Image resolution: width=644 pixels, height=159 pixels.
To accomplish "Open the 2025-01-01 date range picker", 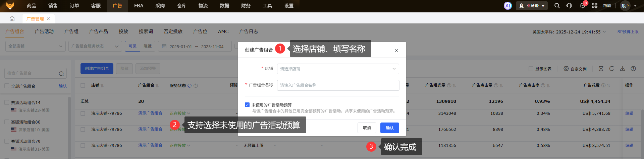I will [x=195, y=46].
